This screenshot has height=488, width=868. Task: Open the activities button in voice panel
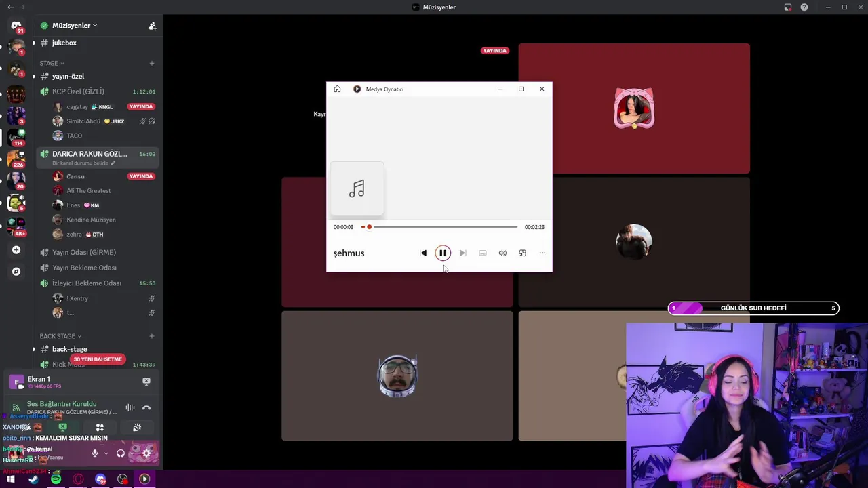pyautogui.click(x=100, y=427)
